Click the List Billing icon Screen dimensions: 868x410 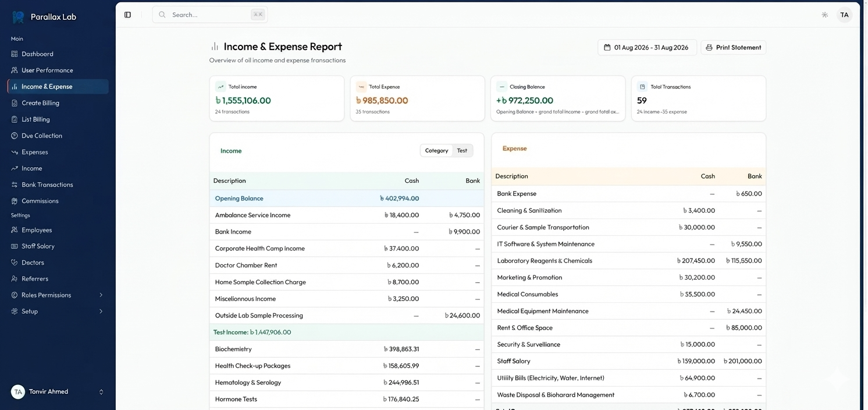[15, 119]
